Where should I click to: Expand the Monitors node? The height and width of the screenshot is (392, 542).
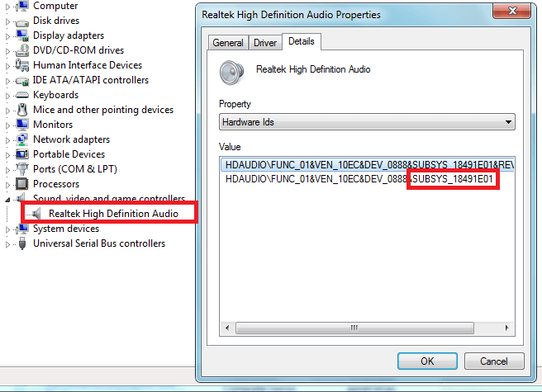tap(7, 125)
